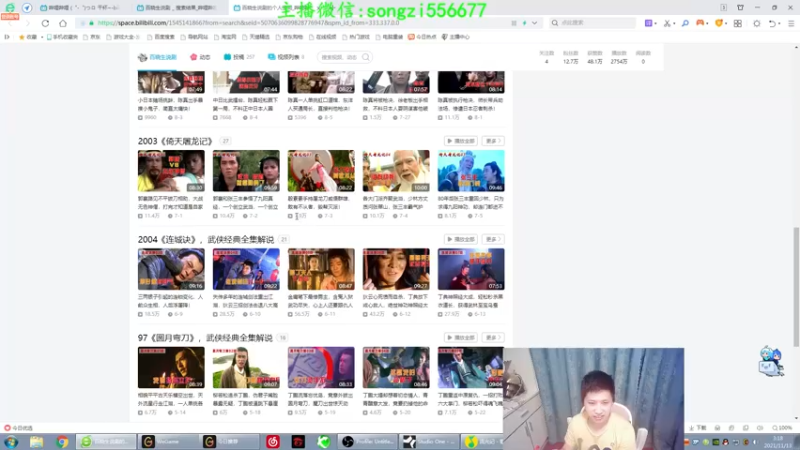The width and height of the screenshot is (800, 450).
Task: Switch to the search results browser tab
Action: (x=179, y=8)
